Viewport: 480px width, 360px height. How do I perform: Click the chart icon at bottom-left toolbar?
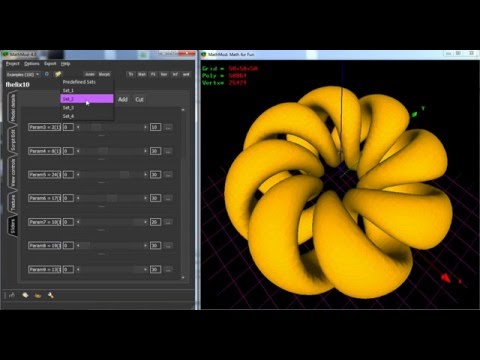point(12,295)
